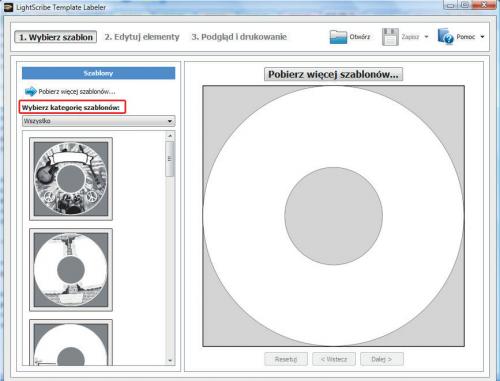Viewport: 500px width, 381px height.
Task: Expand the Pomoc dropdown arrow
Action: 482,37
